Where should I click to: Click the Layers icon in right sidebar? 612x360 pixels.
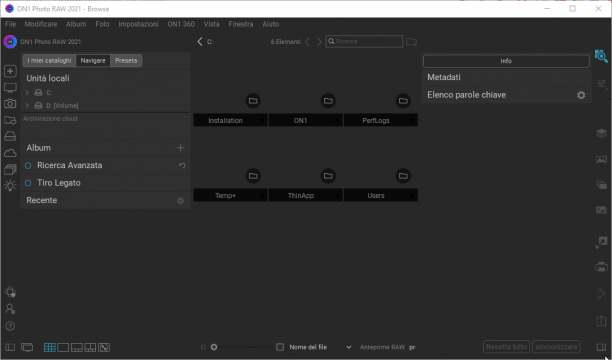(x=601, y=133)
